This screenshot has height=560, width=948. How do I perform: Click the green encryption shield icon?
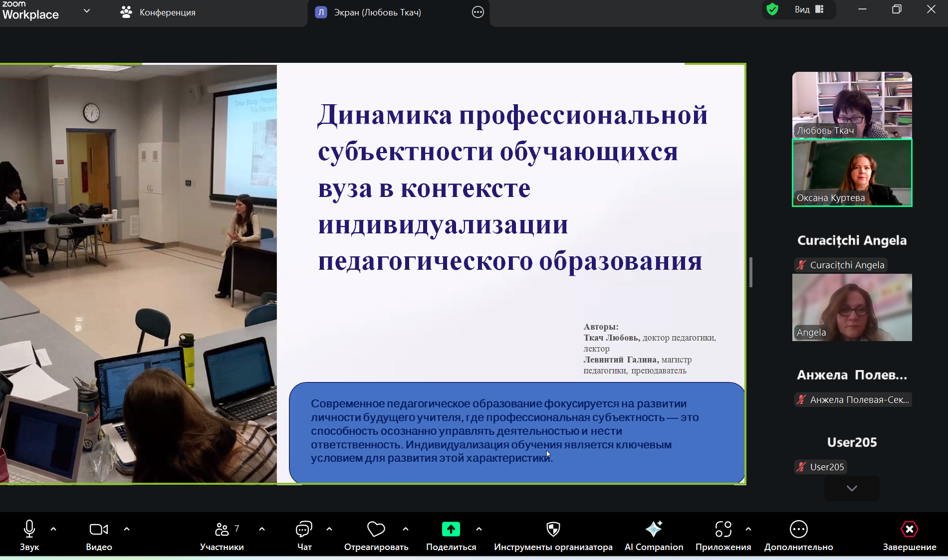click(772, 9)
